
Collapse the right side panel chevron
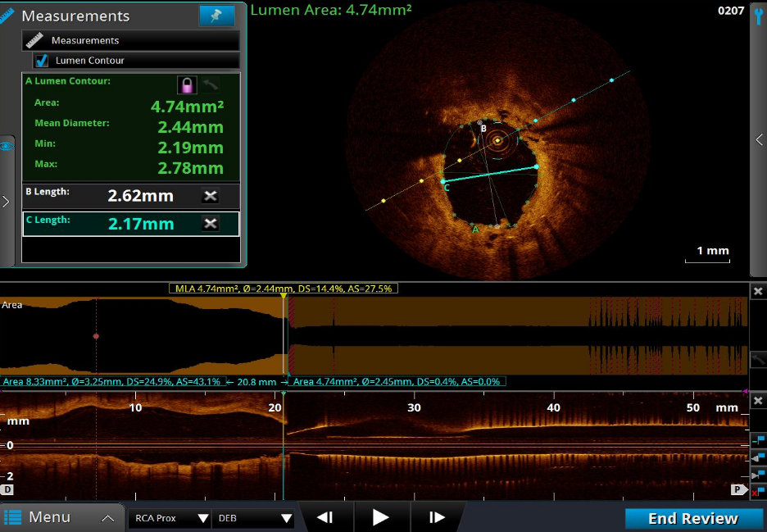[x=759, y=140]
